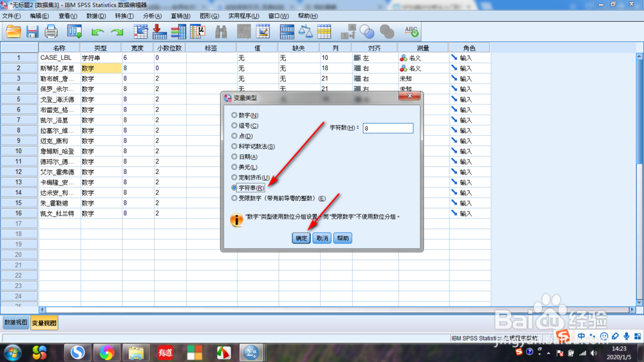
Task: Click row header number 16
Action: (x=19, y=213)
